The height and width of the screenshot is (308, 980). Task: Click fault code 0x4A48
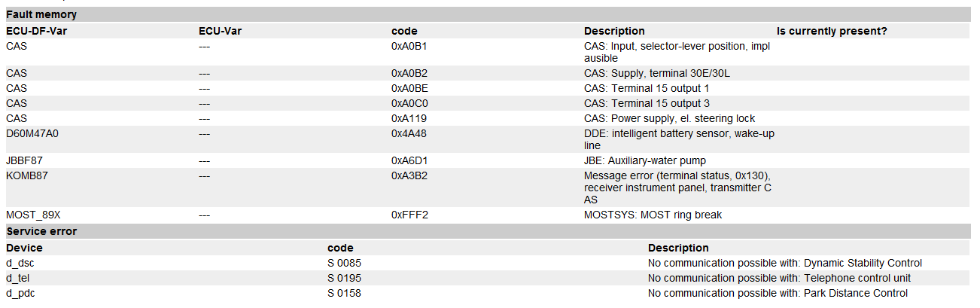click(x=409, y=133)
